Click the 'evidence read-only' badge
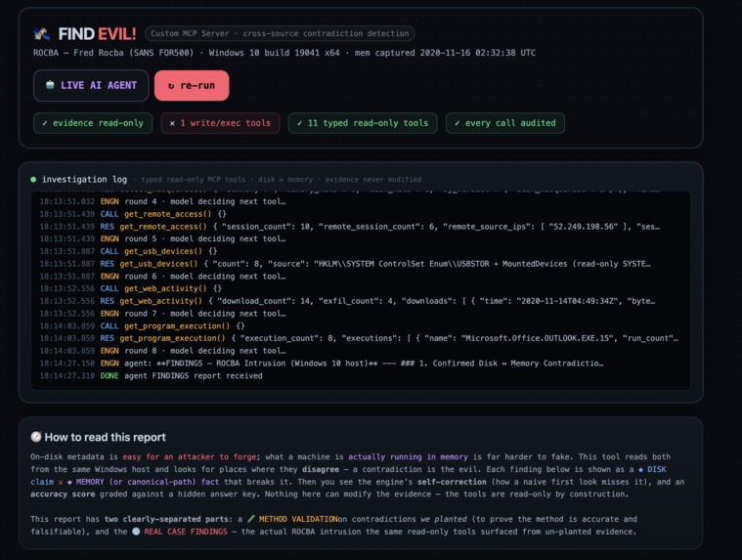 tap(93, 123)
